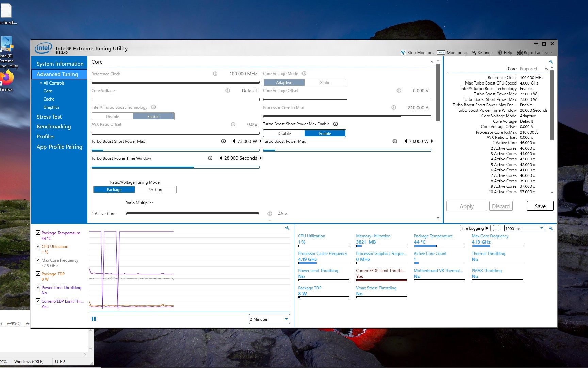Uncheck Package Temperature graph checkbox
This screenshot has width=588, height=368.
point(38,233)
